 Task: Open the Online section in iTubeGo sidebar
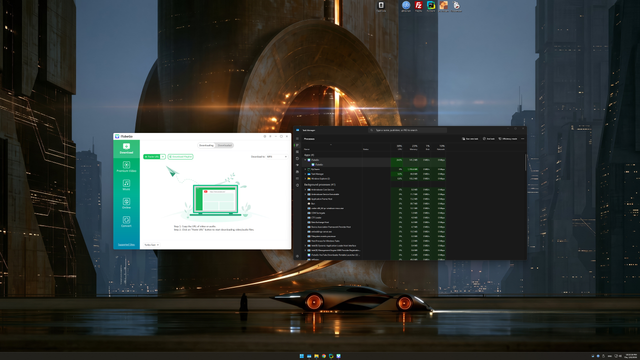point(126,203)
